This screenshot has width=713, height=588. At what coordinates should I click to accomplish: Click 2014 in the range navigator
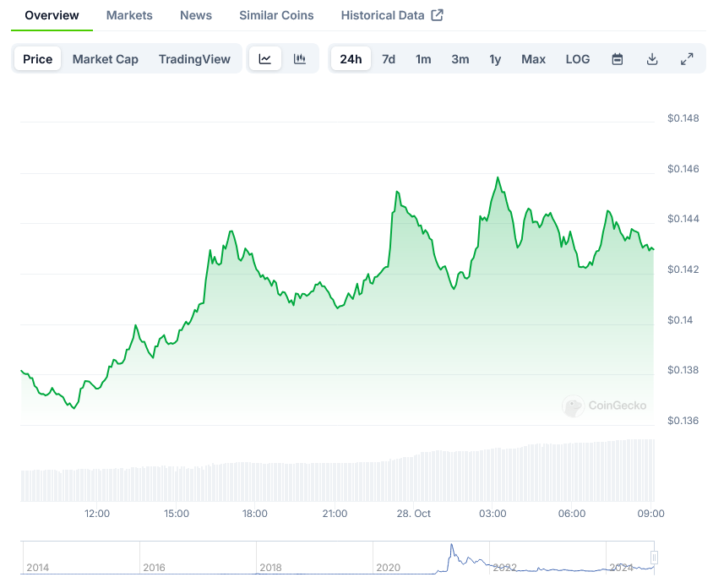[38, 568]
